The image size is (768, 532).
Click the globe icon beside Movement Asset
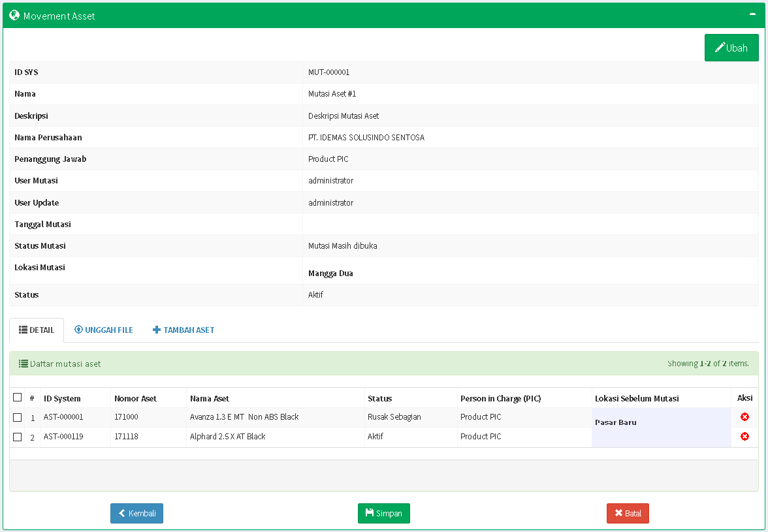14,15
